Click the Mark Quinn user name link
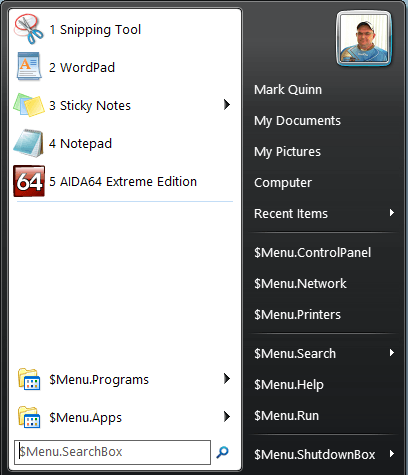This screenshot has width=408, height=475. pyautogui.click(x=288, y=90)
